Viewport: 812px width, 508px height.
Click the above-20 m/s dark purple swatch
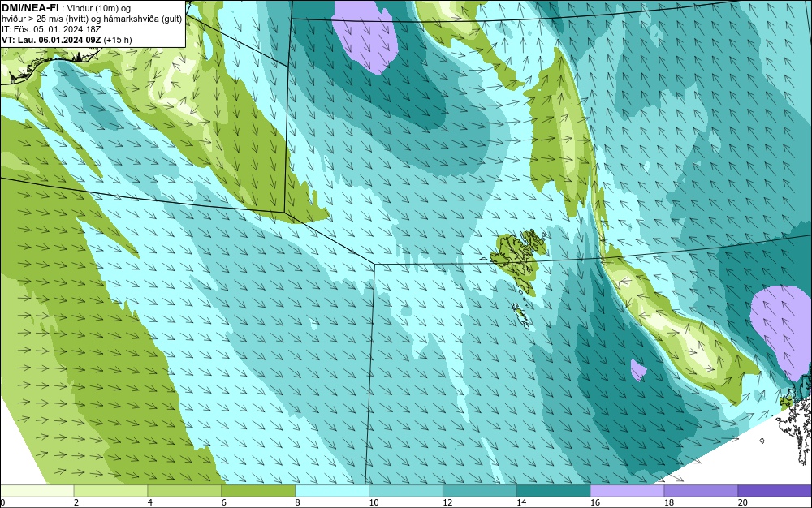coord(775,491)
